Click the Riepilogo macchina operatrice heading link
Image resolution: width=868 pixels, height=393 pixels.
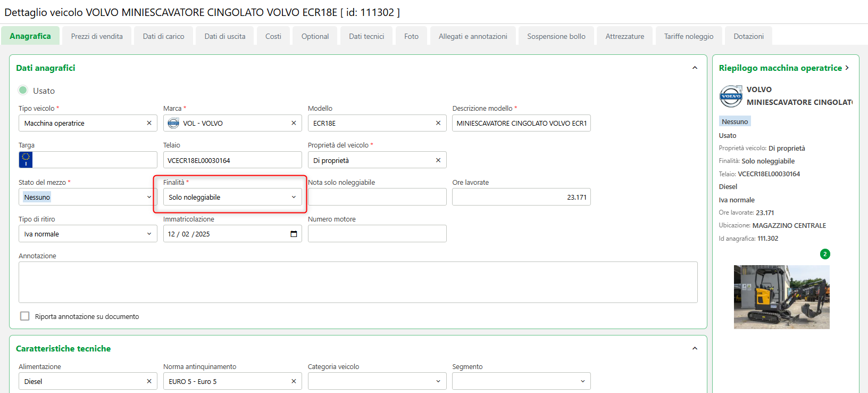tap(780, 68)
